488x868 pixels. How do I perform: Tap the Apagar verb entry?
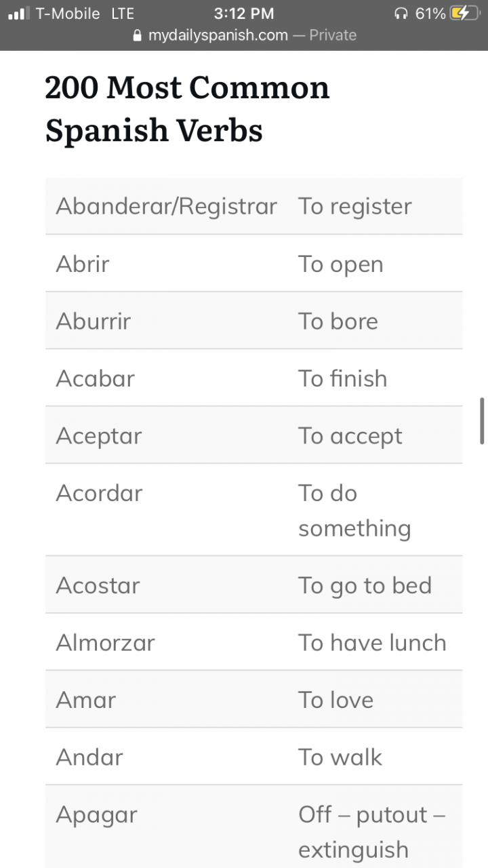click(96, 814)
